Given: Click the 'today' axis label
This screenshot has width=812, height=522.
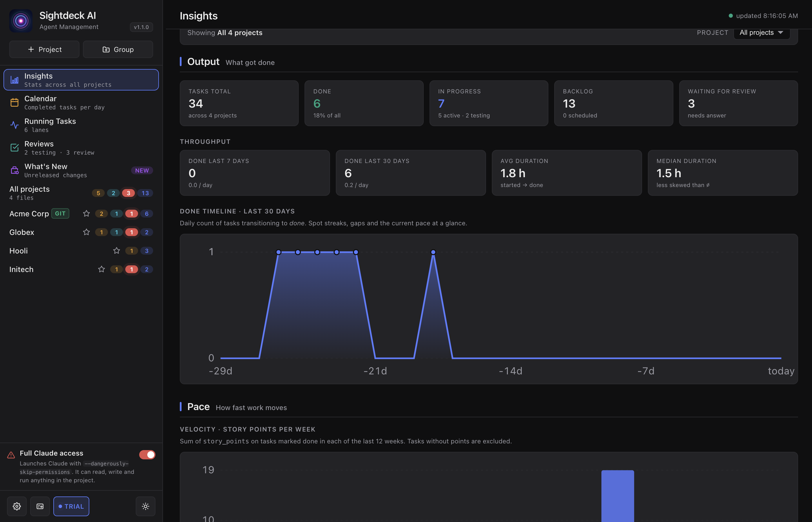Looking at the screenshot, I should pos(781,371).
